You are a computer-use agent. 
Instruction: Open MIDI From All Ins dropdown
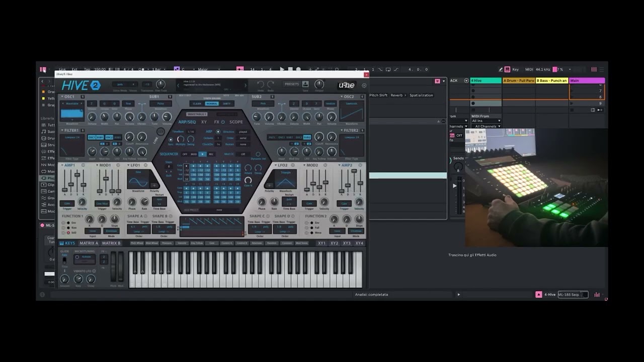[486, 121]
